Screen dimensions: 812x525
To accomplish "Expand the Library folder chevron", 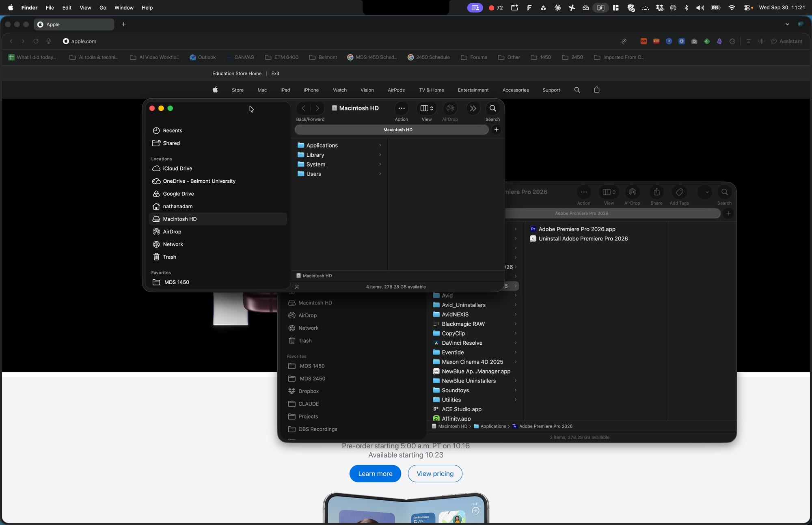I will 380,155.
